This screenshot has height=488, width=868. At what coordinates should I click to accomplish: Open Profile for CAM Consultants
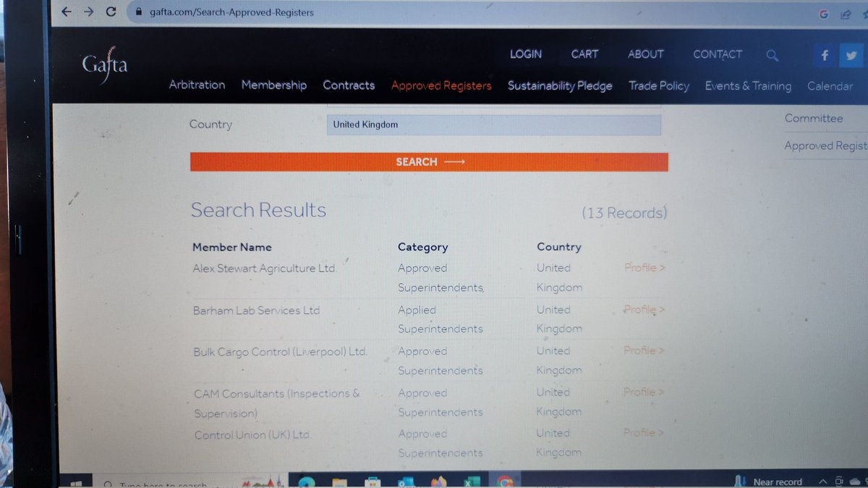pos(644,392)
